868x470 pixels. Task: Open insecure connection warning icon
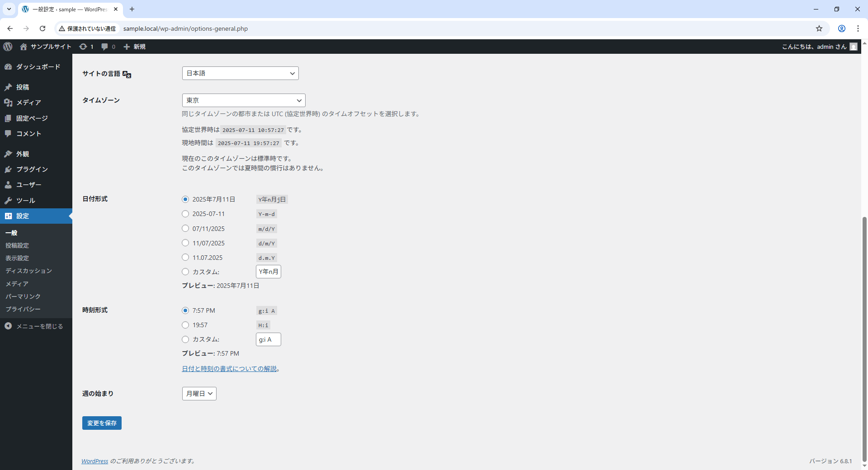click(x=62, y=28)
